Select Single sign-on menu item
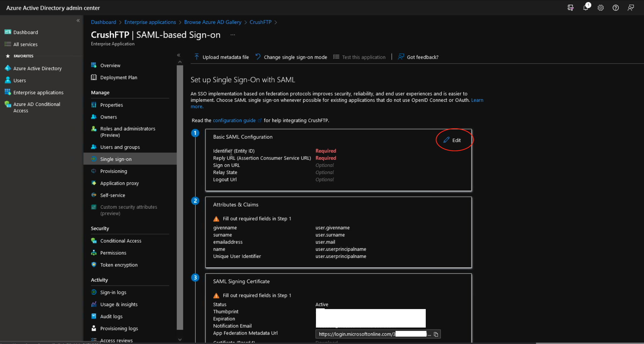This screenshot has height=344, width=644. [130, 159]
